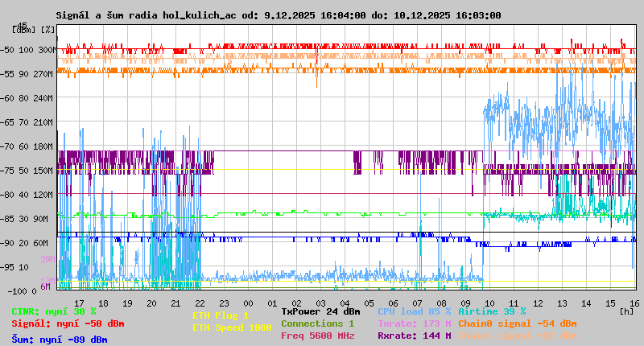Viewport: 644px width, 346px height.
Task: Click the TxPower 24 dBm label
Action: click(320, 311)
